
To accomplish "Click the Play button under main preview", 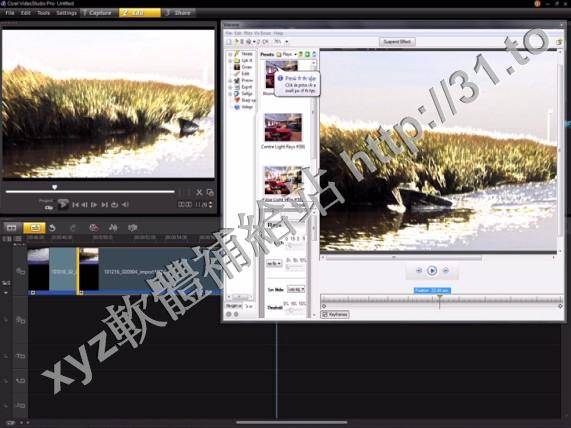I will [63, 204].
